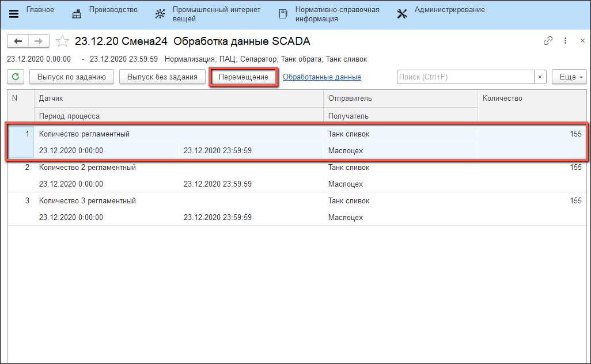Copy link using the chain icon
This screenshot has height=364, width=591.
click(x=548, y=41)
